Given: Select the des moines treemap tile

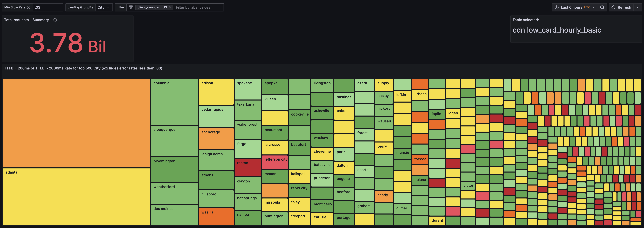Looking at the screenshot, I should 175,215.
